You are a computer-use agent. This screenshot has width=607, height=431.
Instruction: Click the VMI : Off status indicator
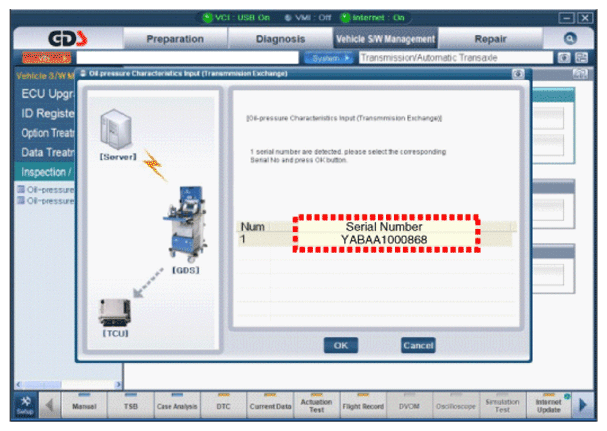pyautogui.click(x=308, y=17)
